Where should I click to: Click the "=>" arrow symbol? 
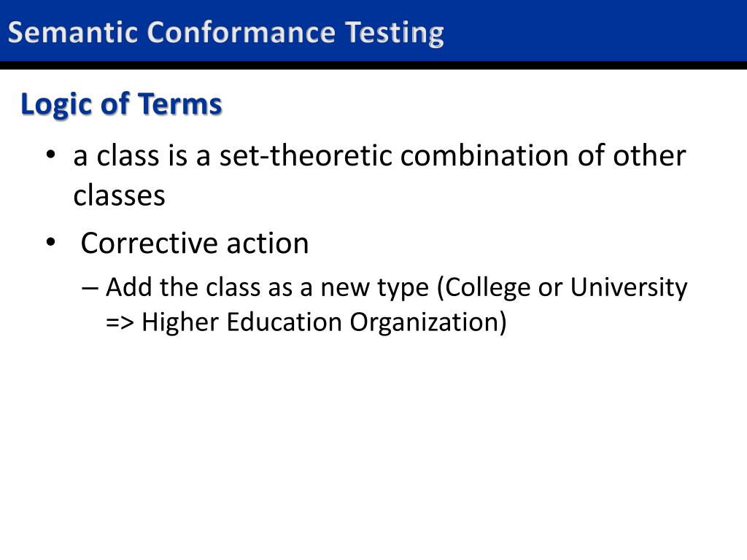[120, 322]
